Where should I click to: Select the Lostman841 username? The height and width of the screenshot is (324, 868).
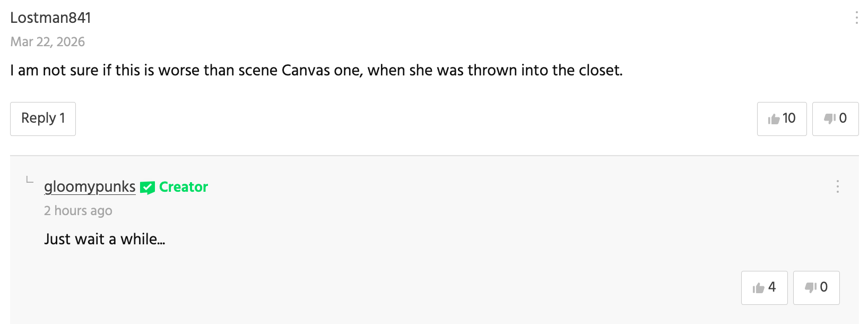51,18
